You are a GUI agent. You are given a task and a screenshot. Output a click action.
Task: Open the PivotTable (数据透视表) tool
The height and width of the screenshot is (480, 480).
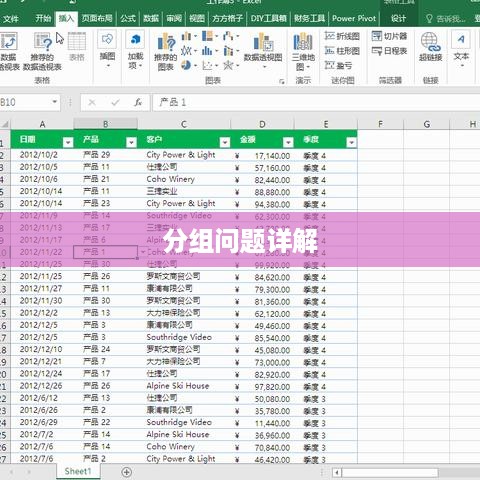pos(8,51)
